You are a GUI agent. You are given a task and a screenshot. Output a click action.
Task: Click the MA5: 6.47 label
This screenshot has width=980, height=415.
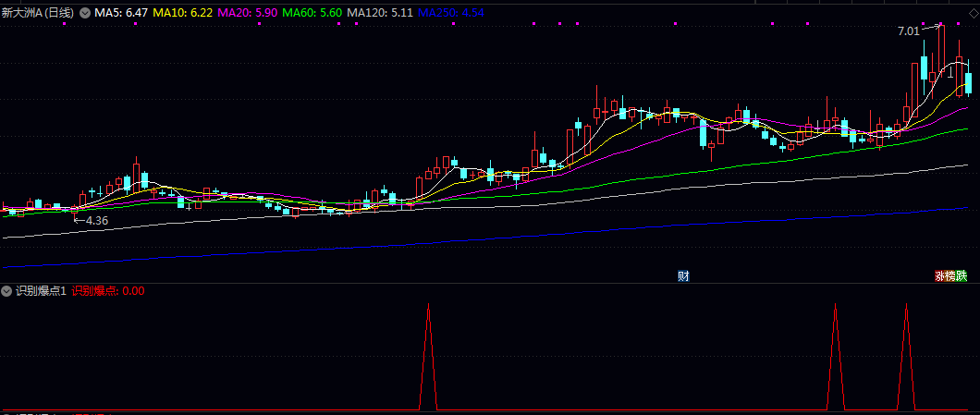[x=121, y=12]
